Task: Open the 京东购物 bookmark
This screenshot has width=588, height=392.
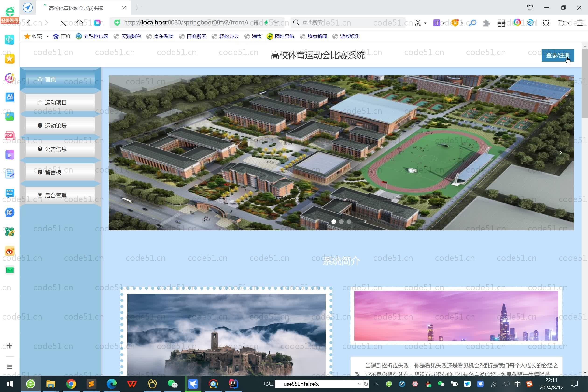Action: coord(160,36)
